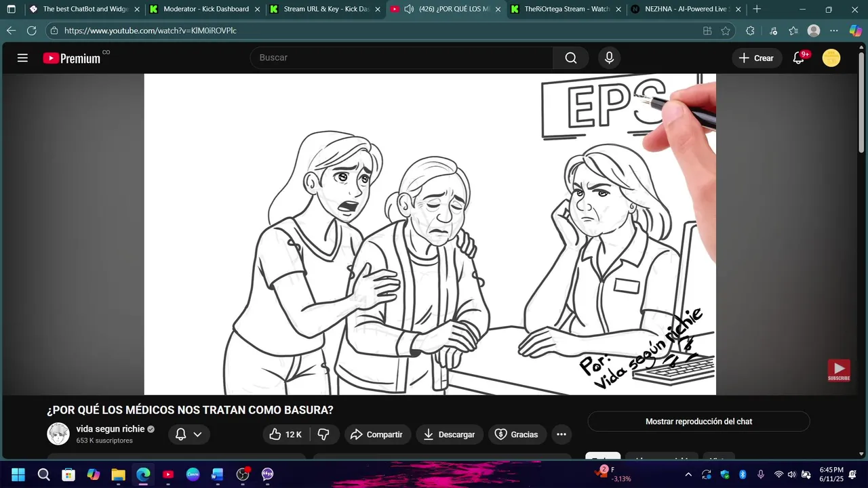
Task: Dislike the video with thumbs down
Action: coord(323,434)
